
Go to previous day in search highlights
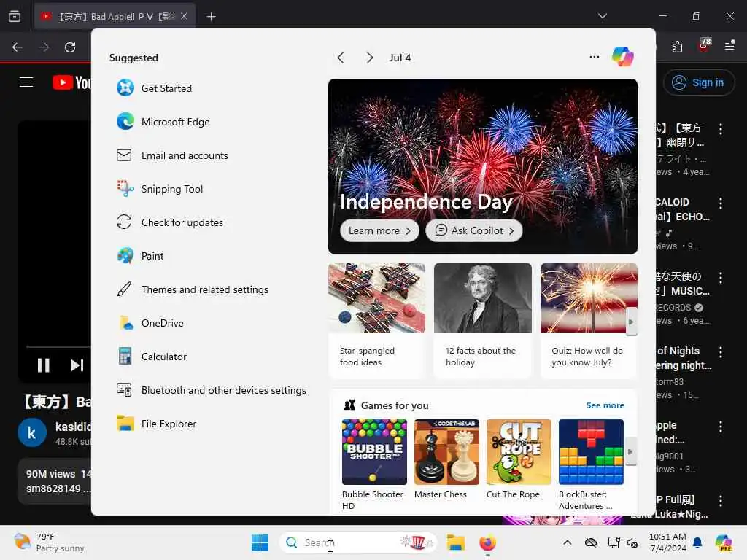(x=340, y=58)
